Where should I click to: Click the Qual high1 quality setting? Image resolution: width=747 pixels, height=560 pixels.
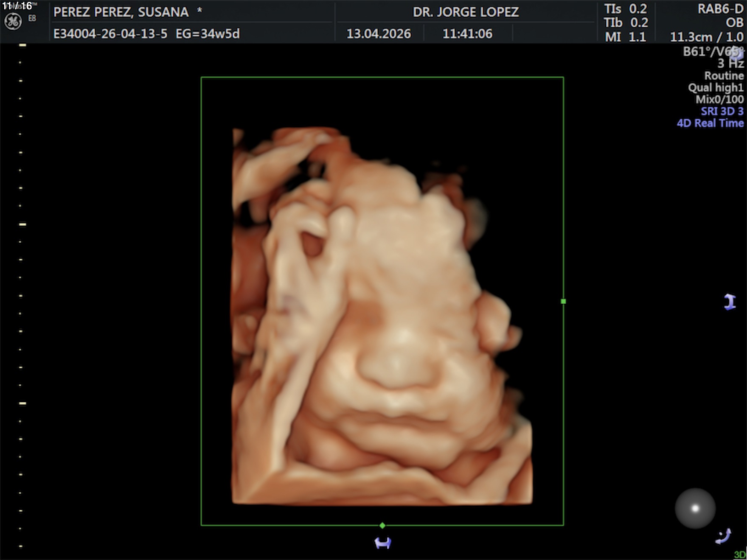tap(716, 87)
